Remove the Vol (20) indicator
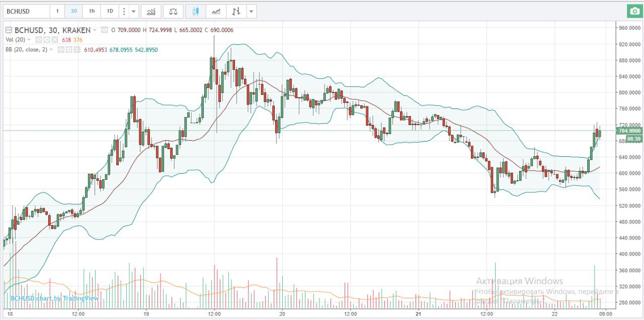The height and width of the screenshot is (320, 644). (x=55, y=40)
